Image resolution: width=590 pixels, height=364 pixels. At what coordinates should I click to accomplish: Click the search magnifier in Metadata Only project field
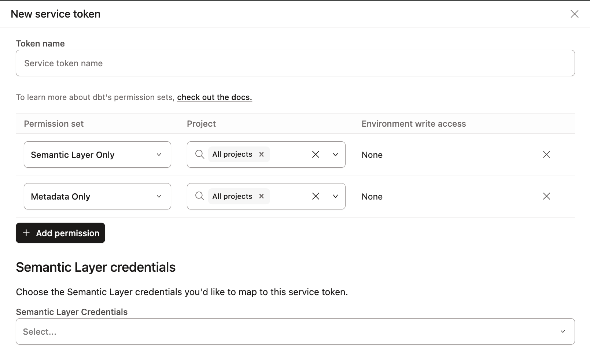point(199,196)
